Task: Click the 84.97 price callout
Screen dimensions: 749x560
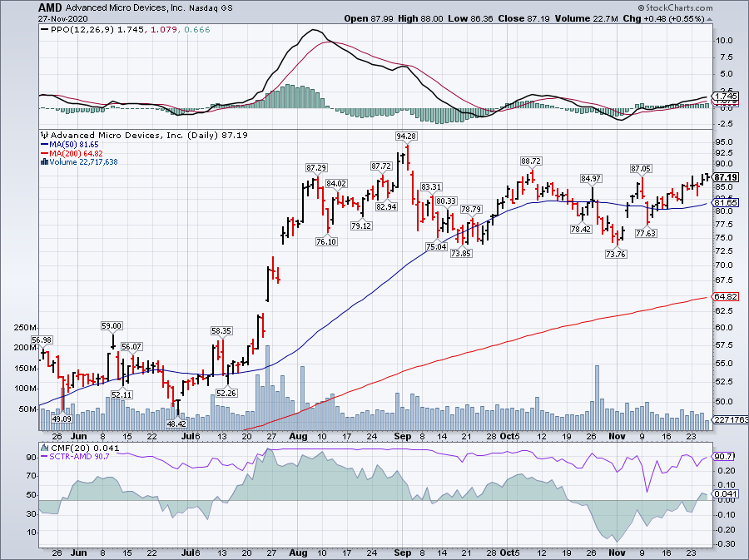Action: tap(591, 179)
